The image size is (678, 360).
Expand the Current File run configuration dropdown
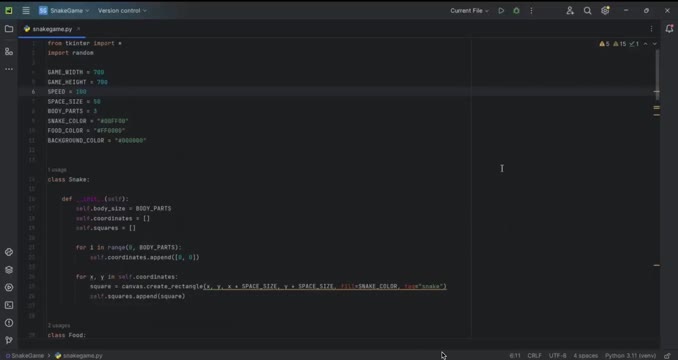click(x=469, y=11)
